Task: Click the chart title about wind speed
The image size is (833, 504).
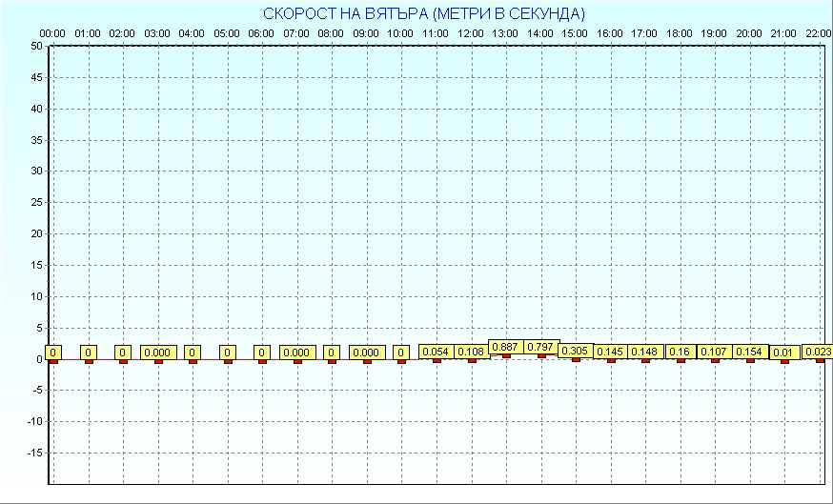Action: click(423, 13)
